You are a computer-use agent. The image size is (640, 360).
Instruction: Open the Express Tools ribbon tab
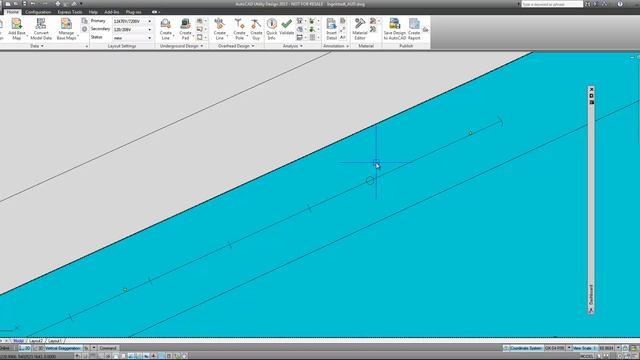pyautogui.click(x=70, y=12)
